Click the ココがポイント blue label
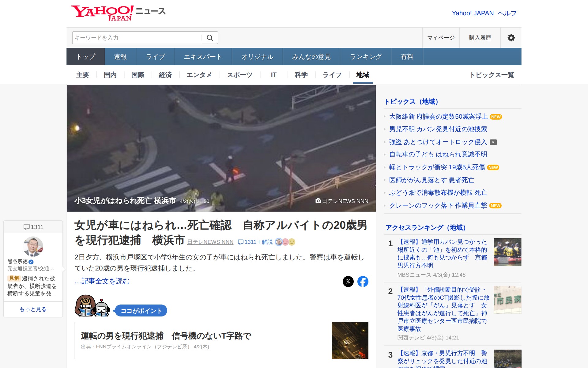 point(141,311)
